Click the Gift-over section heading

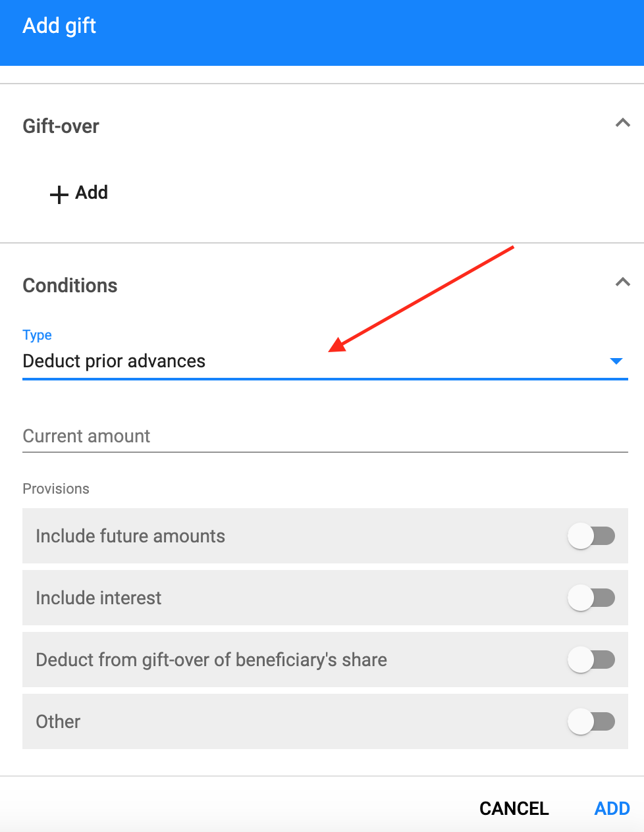click(x=61, y=126)
